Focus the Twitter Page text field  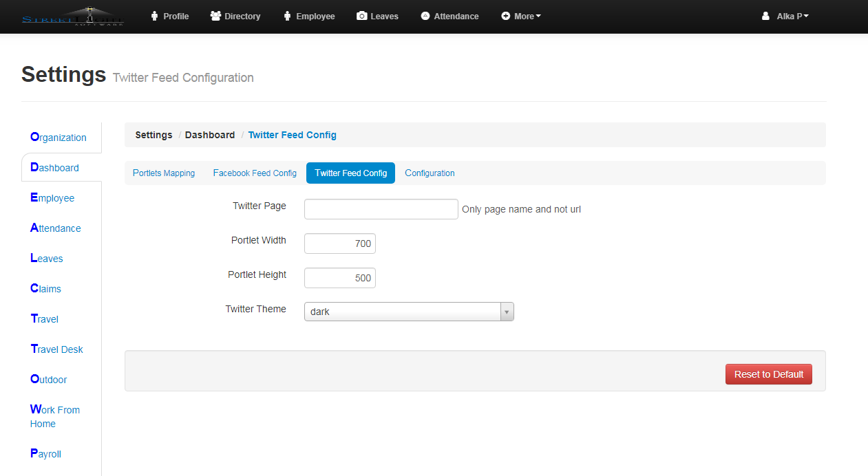point(381,209)
